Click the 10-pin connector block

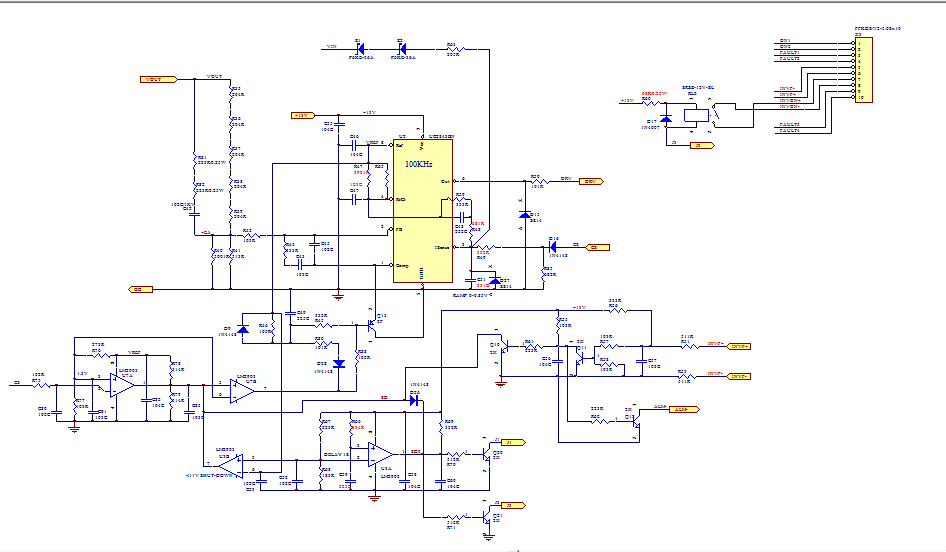(x=864, y=68)
